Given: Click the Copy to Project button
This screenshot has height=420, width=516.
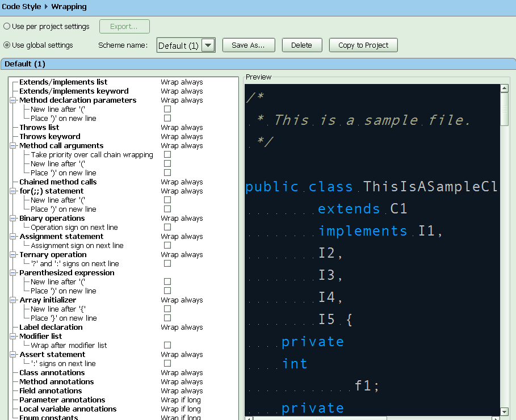Looking at the screenshot, I should (363, 45).
